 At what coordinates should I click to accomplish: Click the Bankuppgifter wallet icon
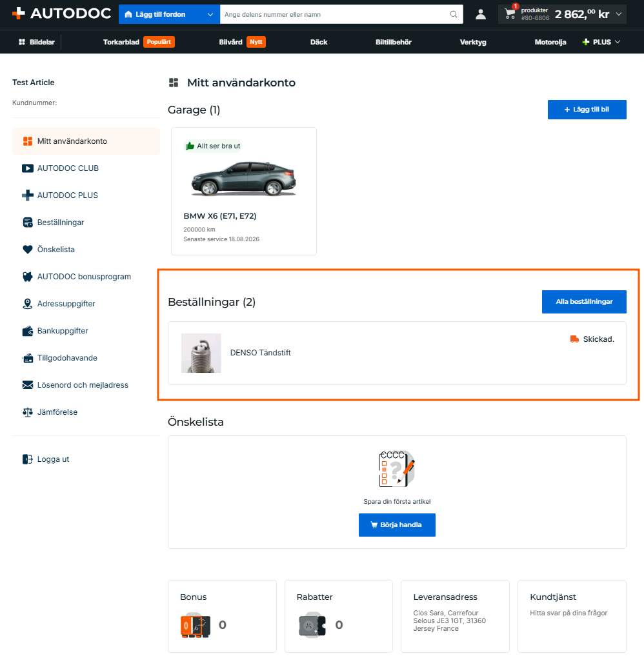[28, 331]
